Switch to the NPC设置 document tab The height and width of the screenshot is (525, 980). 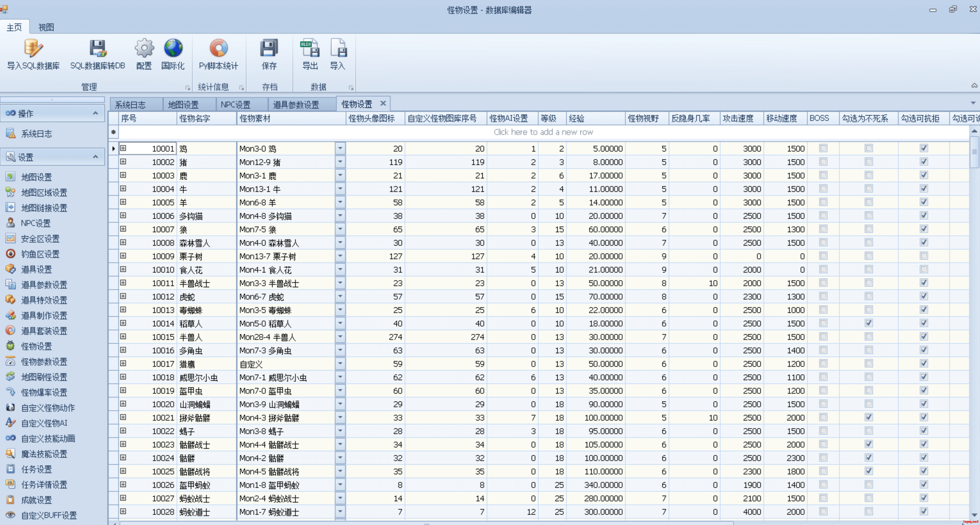[x=236, y=104]
